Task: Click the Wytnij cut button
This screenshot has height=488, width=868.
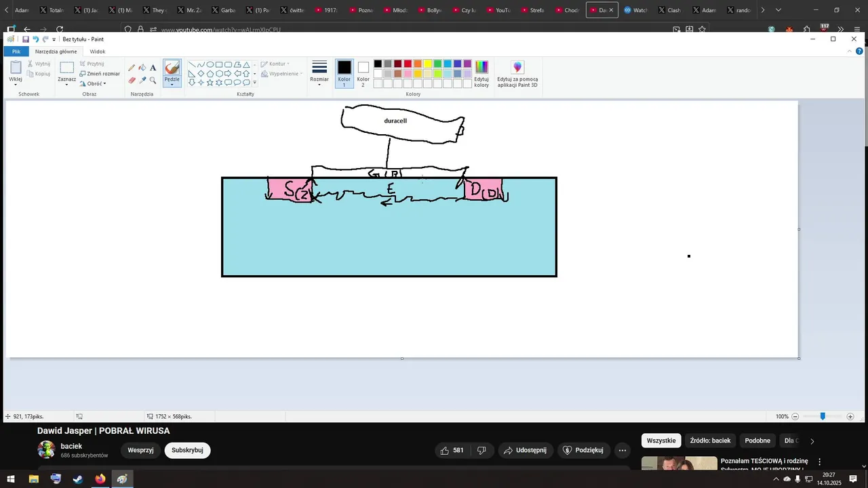Action: click(39, 64)
